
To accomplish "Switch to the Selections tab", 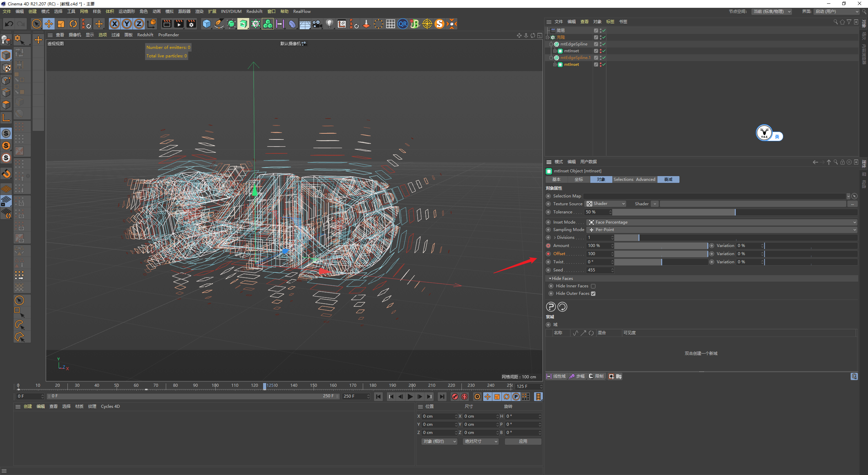I will [623, 179].
